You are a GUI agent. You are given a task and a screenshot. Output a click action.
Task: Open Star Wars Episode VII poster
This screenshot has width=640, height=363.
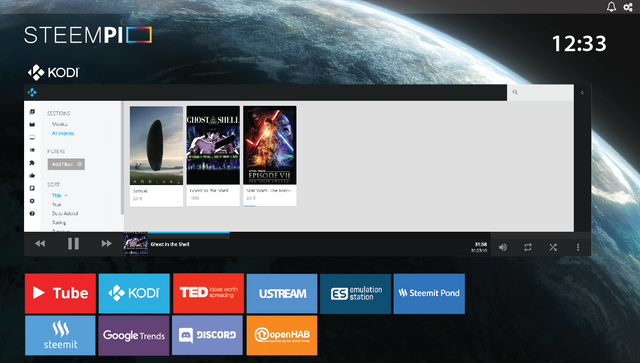270,145
